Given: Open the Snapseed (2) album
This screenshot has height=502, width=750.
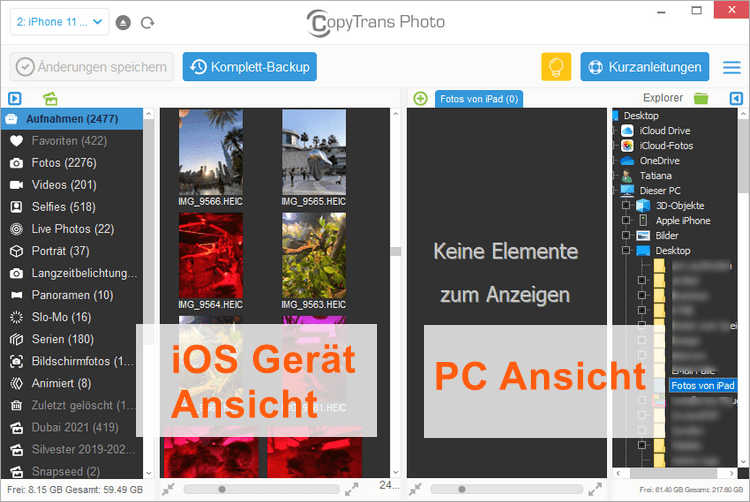Looking at the screenshot, I should point(72,471).
